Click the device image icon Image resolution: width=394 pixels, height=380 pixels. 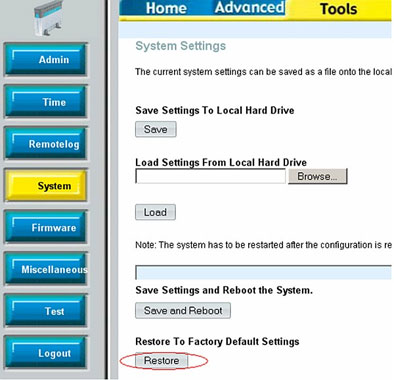point(48,18)
